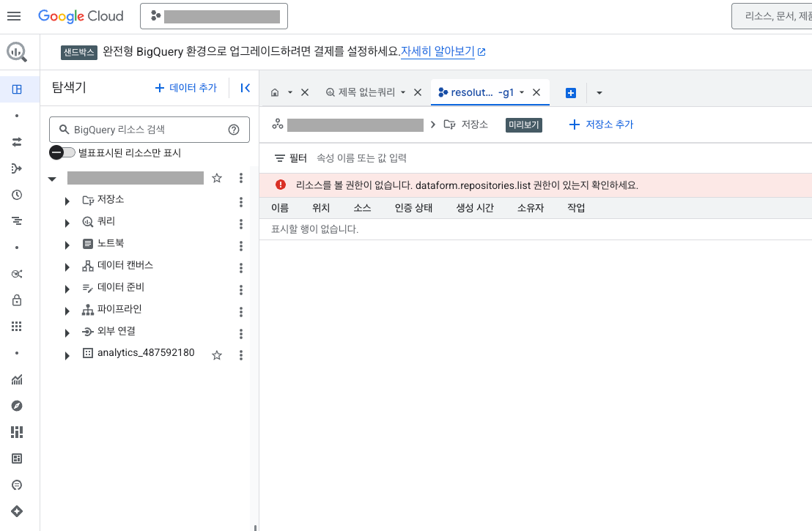Open more options for analytics_487592180 row
Image resolution: width=812 pixels, height=531 pixels.
241,355
